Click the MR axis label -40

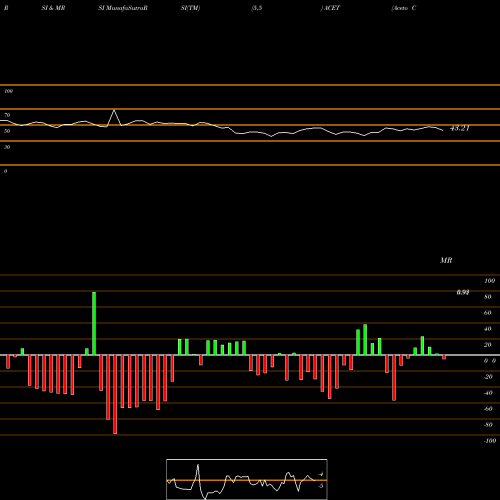[488, 393]
